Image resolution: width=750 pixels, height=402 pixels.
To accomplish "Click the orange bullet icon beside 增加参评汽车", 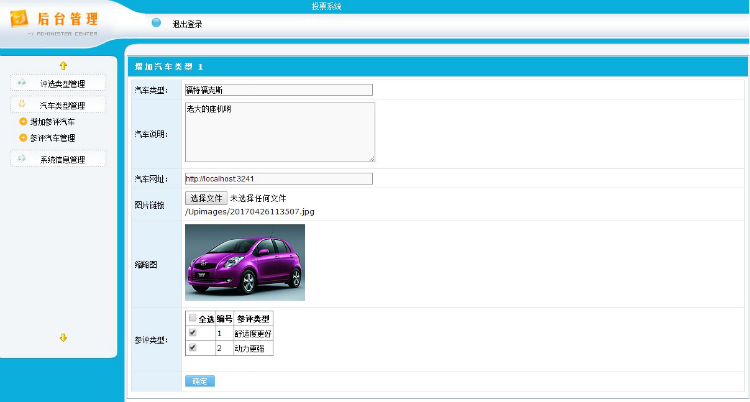I will (23, 122).
